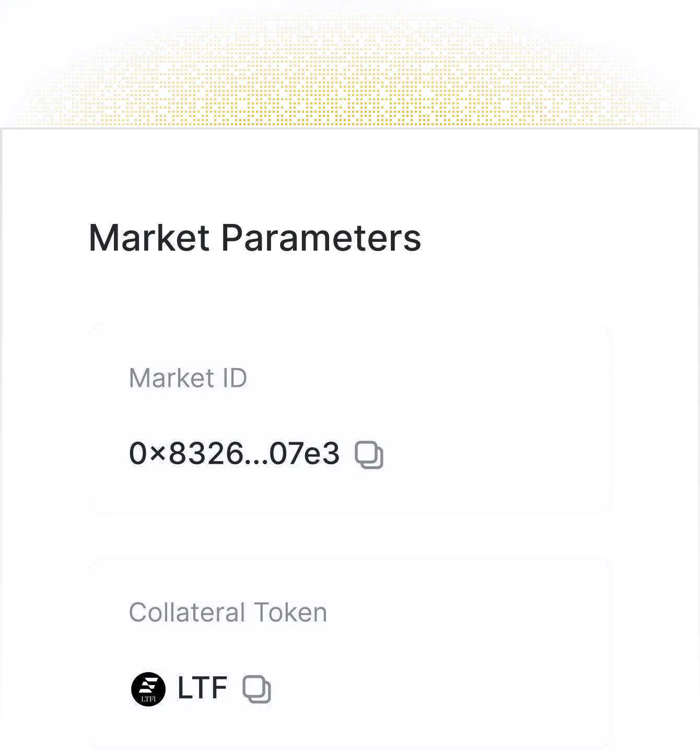Tap the overlapping-squares icon after 07e3
The width and height of the screenshot is (700, 754).
click(x=369, y=454)
